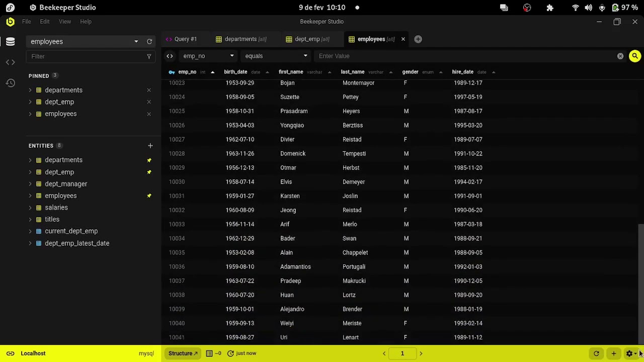Toggle raw filter code view icon

tap(170, 56)
